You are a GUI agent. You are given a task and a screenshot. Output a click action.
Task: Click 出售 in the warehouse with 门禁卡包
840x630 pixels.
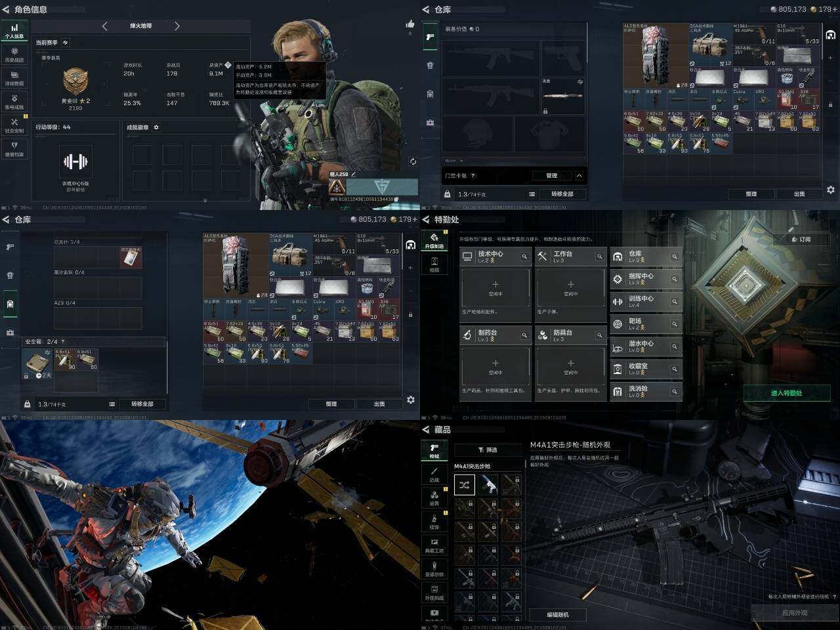[799, 194]
